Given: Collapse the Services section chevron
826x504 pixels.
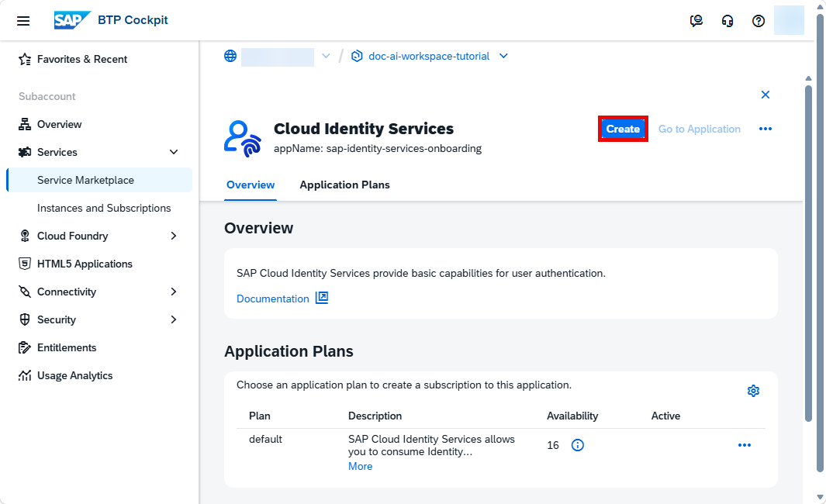Looking at the screenshot, I should pos(173,152).
